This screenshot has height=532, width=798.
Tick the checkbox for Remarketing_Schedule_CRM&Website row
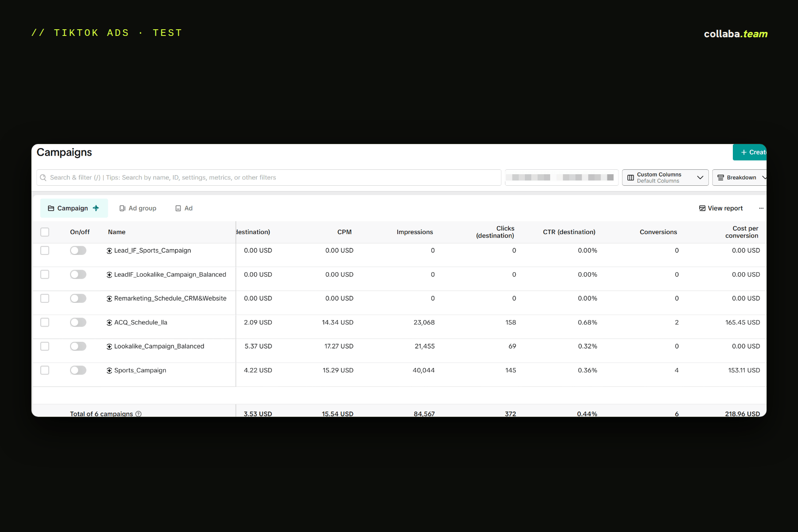coord(45,298)
